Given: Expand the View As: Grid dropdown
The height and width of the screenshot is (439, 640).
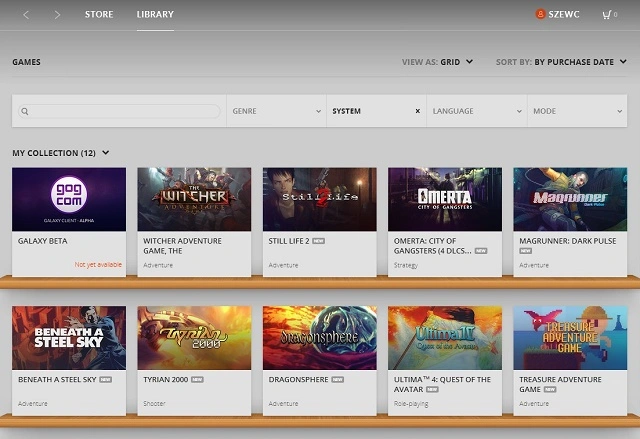Looking at the screenshot, I should pos(437,62).
